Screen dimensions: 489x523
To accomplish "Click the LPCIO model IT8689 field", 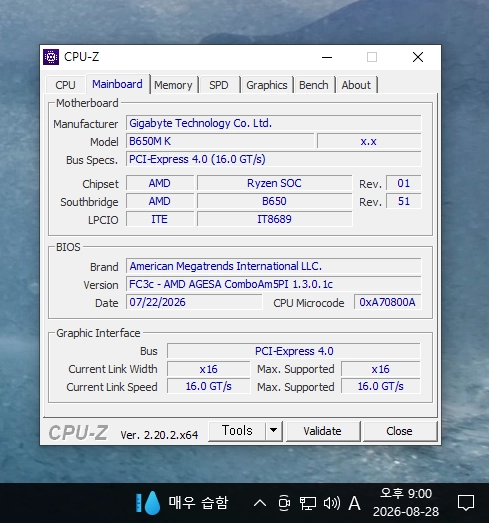I will tap(275, 219).
